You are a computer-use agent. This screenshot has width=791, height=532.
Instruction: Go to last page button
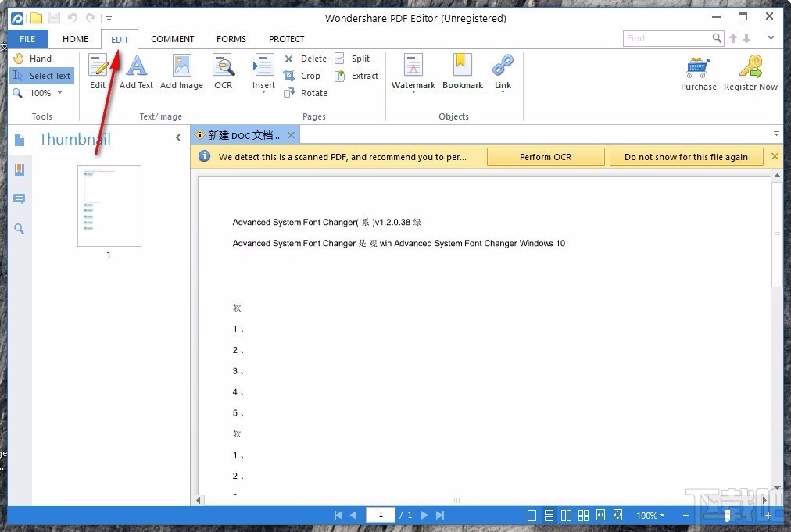coord(440,516)
